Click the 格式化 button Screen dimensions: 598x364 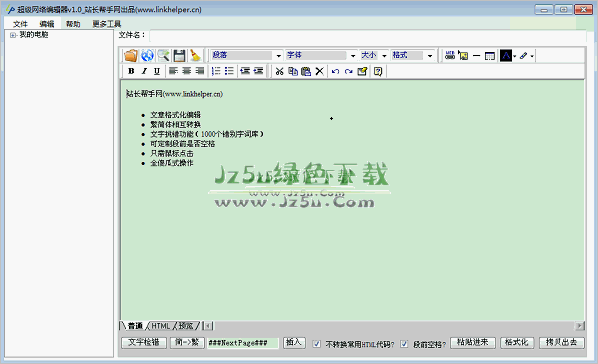click(x=517, y=343)
